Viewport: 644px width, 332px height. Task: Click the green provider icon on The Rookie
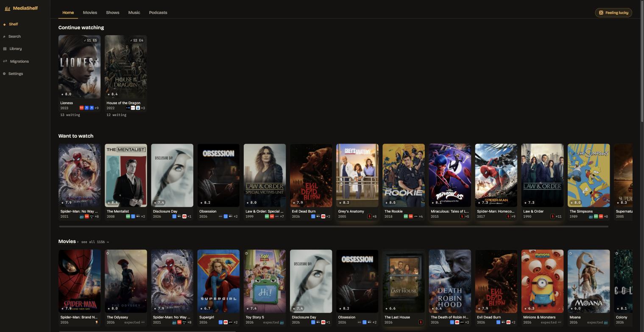(x=406, y=216)
